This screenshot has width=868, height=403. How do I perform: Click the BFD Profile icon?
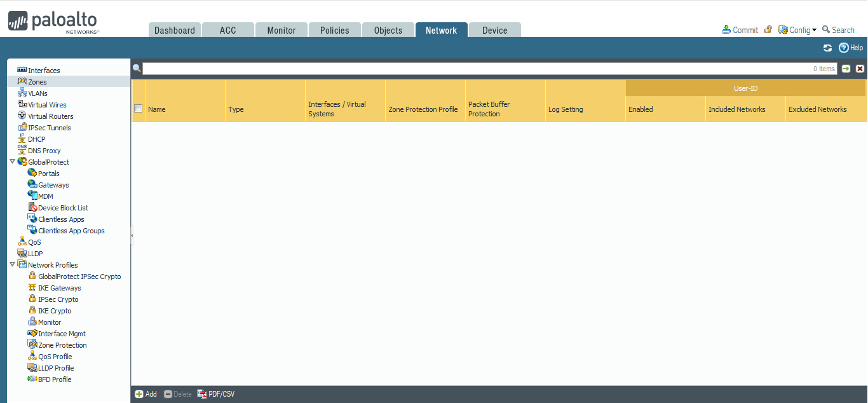32,379
